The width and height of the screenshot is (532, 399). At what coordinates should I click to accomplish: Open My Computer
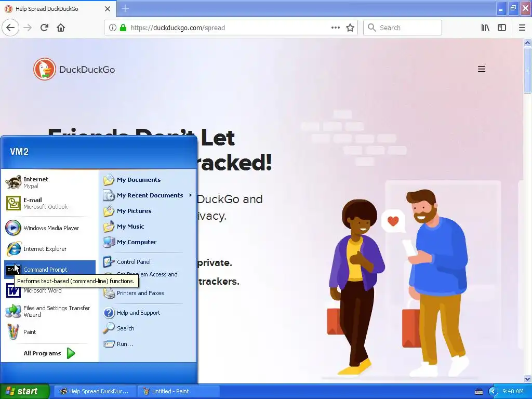149,242
